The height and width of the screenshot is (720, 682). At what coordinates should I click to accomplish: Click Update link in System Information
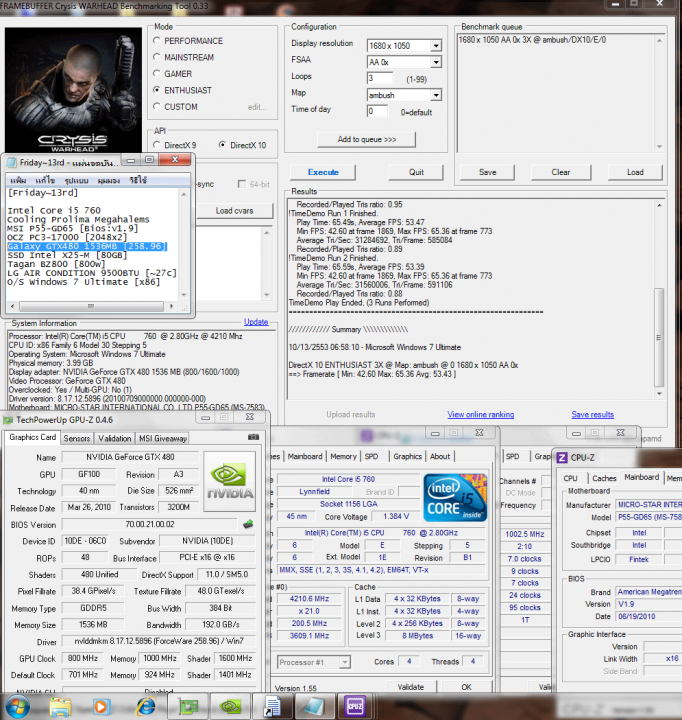tap(256, 322)
